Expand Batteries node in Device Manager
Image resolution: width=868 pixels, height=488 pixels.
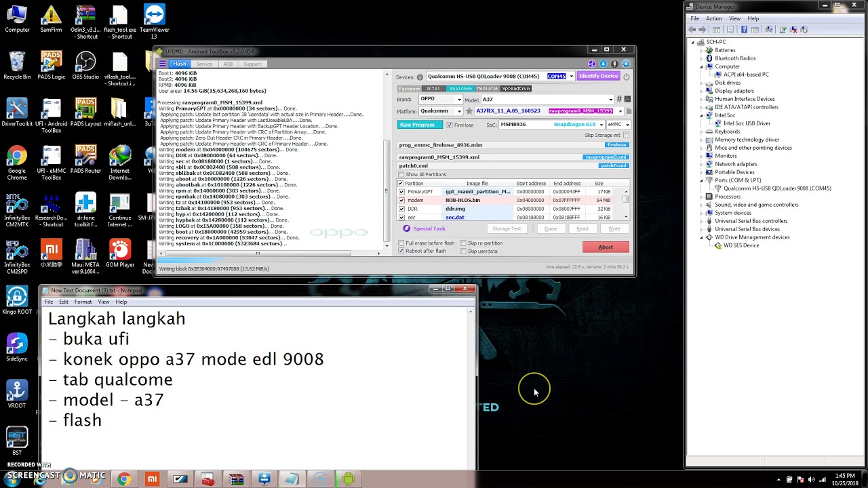701,50
